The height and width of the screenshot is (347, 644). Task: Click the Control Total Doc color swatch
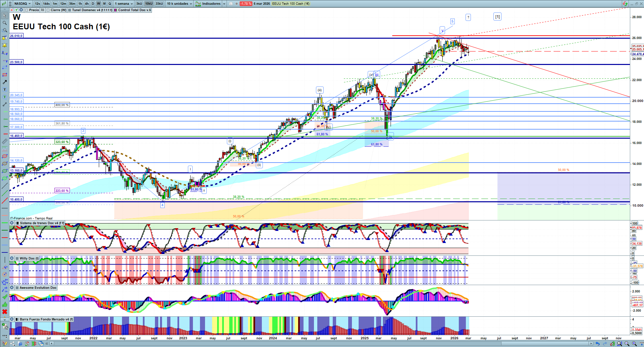[116, 10]
